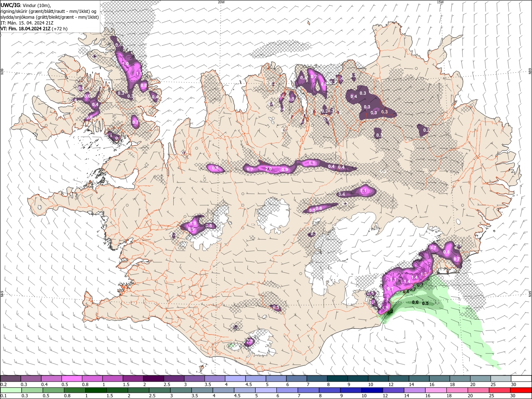
Task: Pick the palest green 0.1 rain scale swatch
Action: [11, 390]
